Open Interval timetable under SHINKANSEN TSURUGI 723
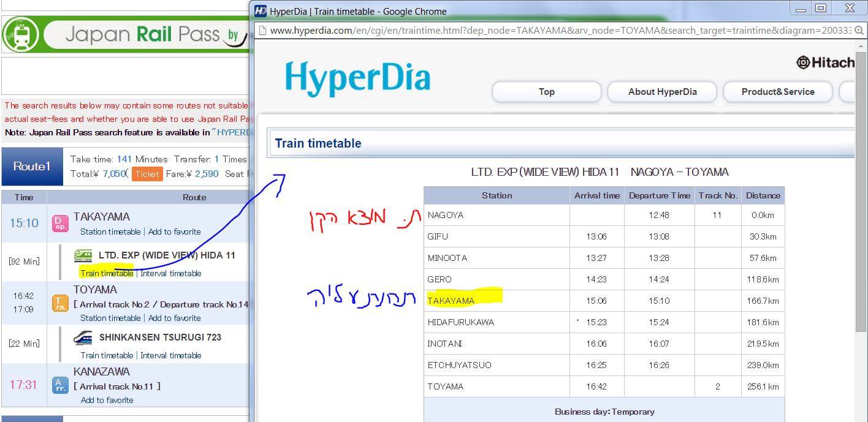868x422 pixels. point(170,355)
